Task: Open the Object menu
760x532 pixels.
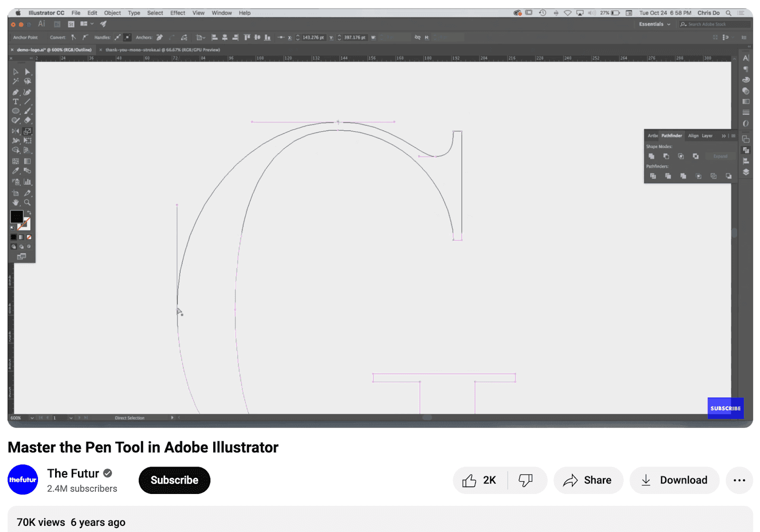Action: [112, 13]
